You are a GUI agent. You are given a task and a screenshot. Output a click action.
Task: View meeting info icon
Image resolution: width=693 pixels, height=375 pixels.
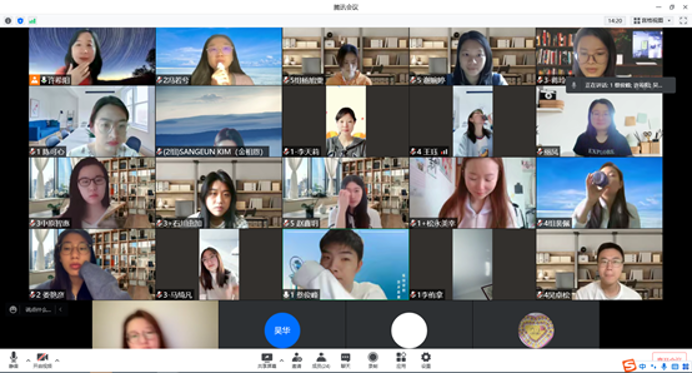(8, 21)
